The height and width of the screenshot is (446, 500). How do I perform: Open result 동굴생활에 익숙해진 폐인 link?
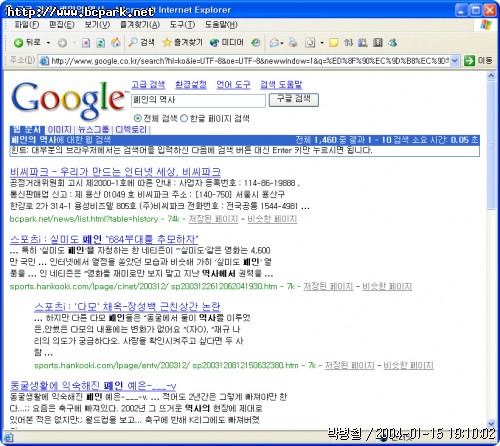click(x=93, y=386)
